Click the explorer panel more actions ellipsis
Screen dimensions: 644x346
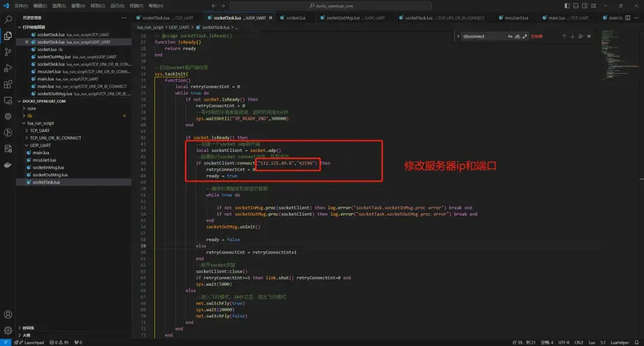tap(123, 18)
